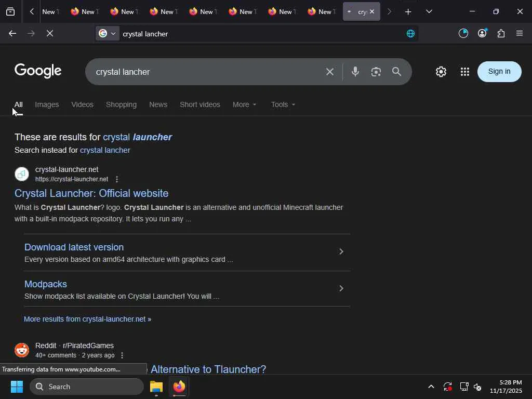Click https://crystal-launcher.net URL text

tap(72, 179)
